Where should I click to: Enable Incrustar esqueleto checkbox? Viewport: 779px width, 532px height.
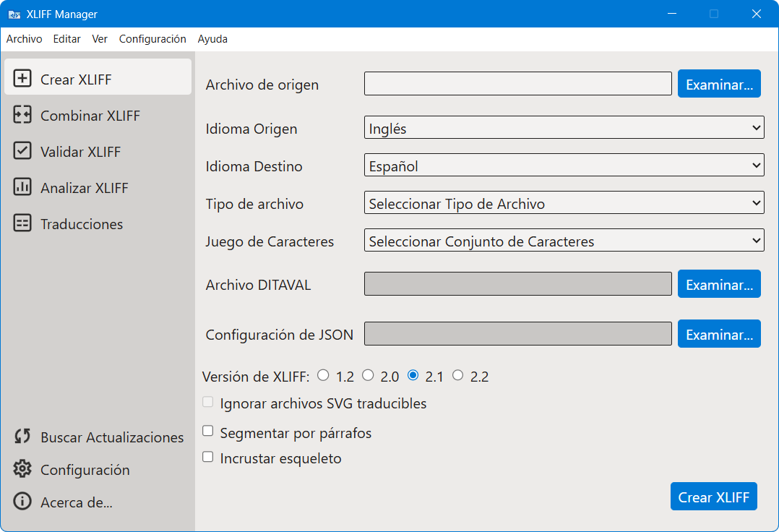(208, 457)
